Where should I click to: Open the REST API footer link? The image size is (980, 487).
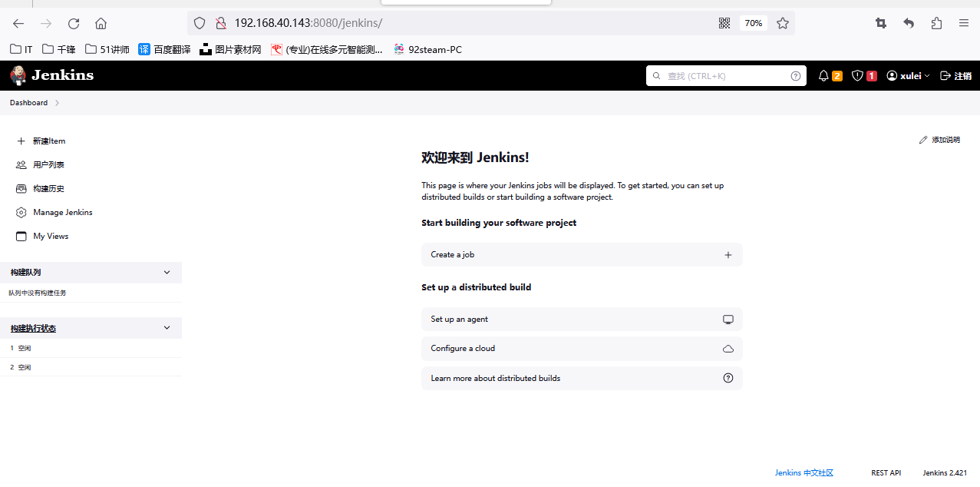point(886,473)
